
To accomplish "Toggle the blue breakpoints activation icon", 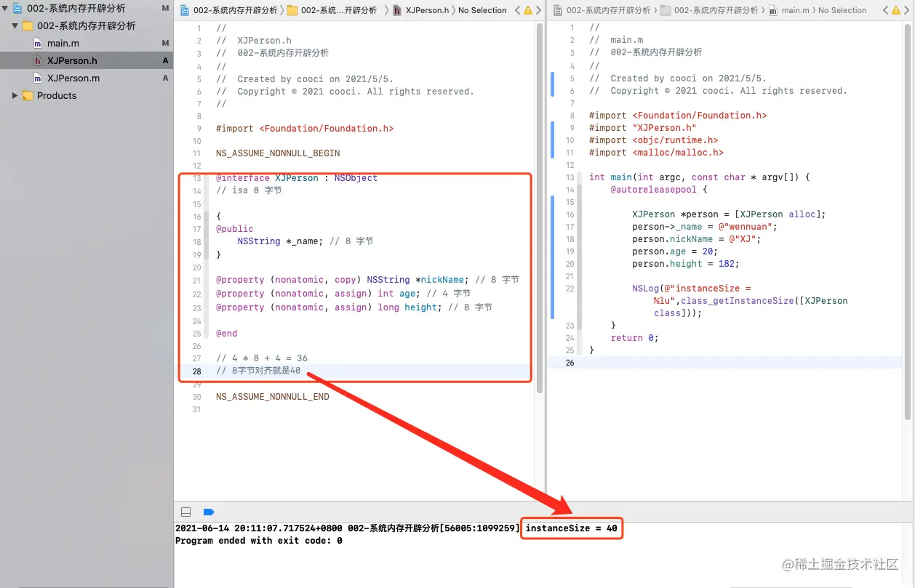I will (x=209, y=512).
